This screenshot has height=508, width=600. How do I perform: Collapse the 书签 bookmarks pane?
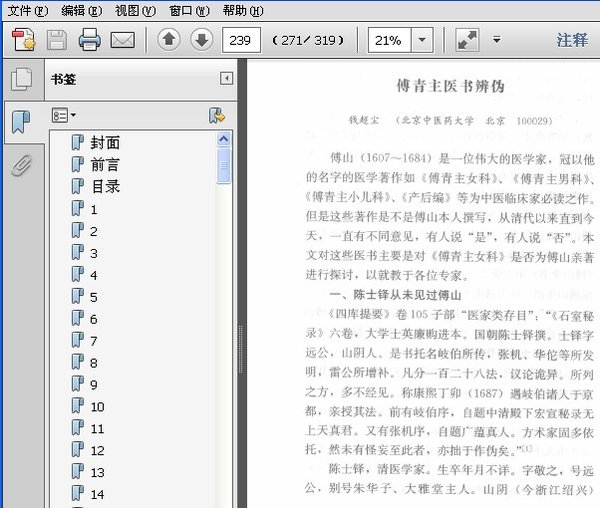click(227, 79)
